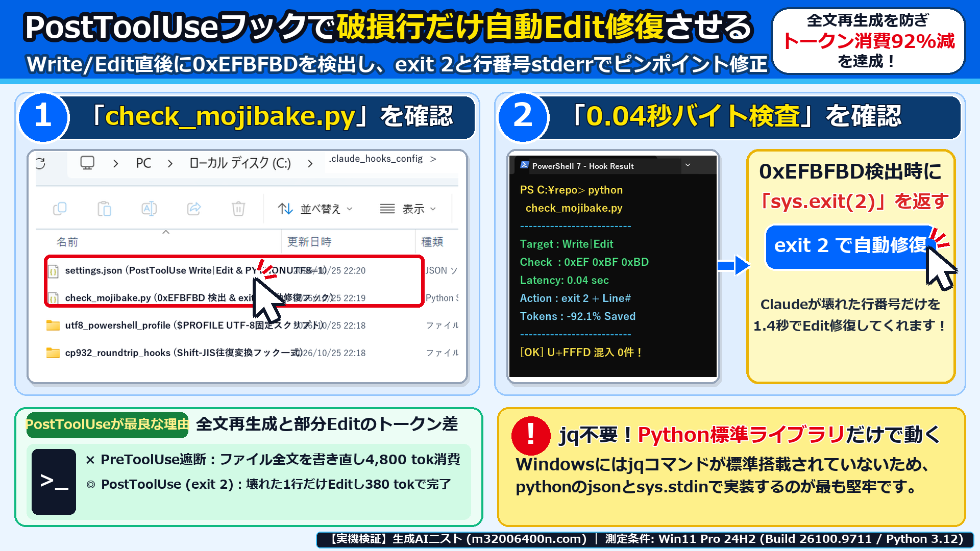Click the share icon in Explorer toolbar
980x551 pixels.
click(194, 209)
